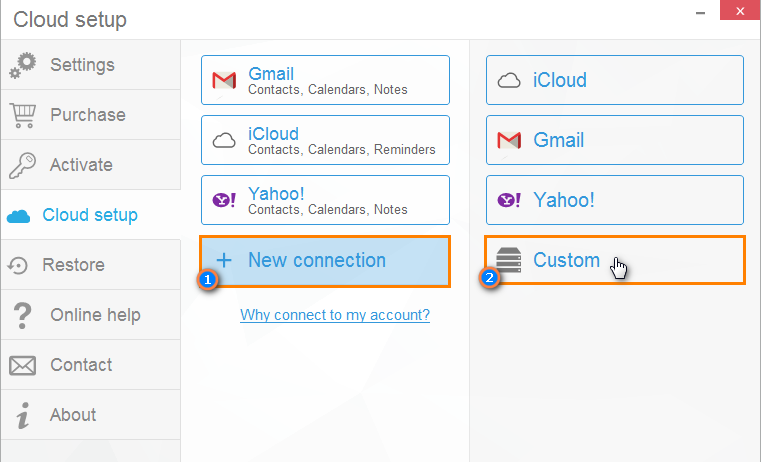Switch to the Activate tab label
The height and width of the screenshot is (462, 761).
click(81, 165)
